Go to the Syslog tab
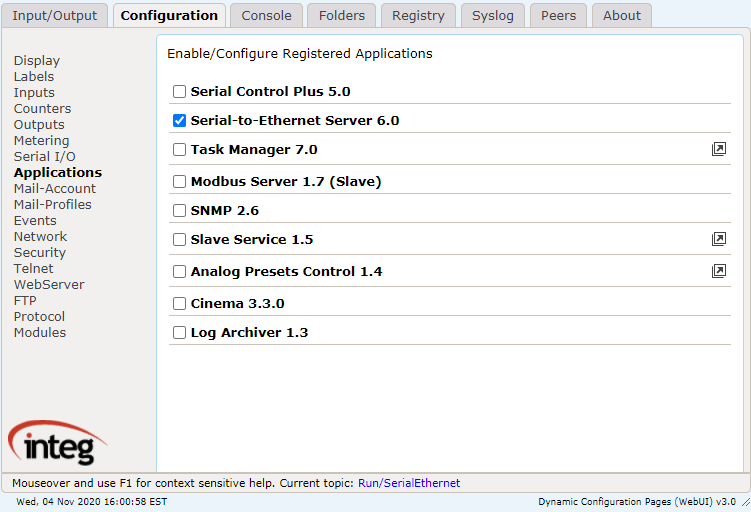The width and height of the screenshot is (751, 512). point(493,15)
